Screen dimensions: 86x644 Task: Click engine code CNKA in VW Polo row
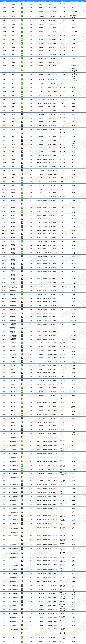(73, 388)
